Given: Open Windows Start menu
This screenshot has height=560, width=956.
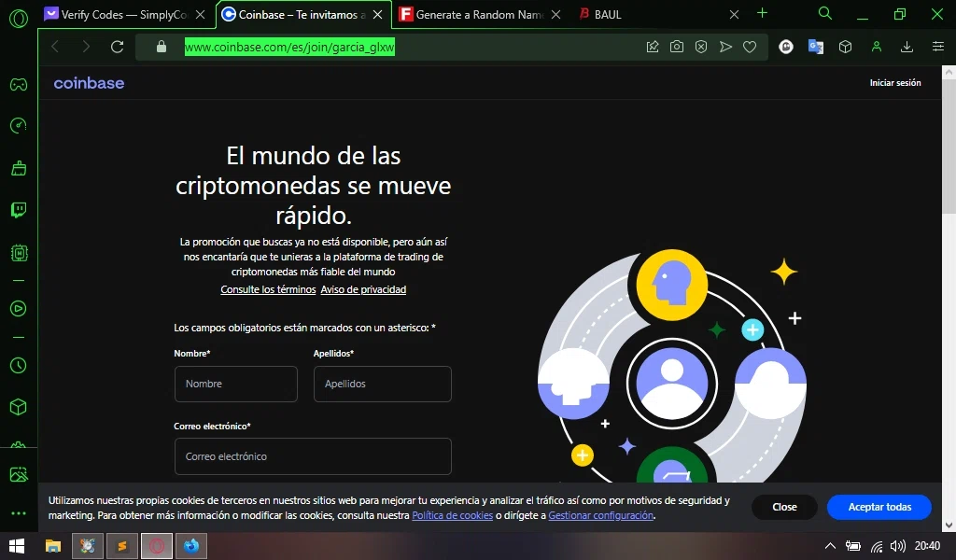Looking at the screenshot, I should coord(17,546).
